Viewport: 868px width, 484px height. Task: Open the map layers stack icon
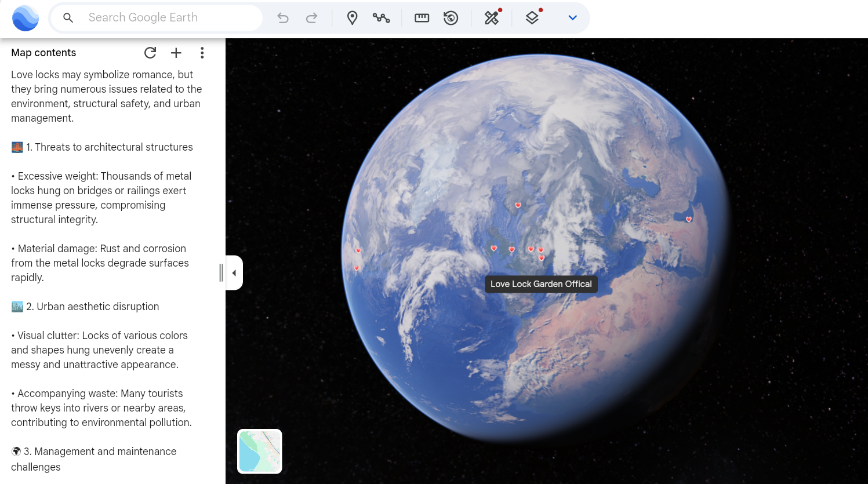tap(532, 18)
